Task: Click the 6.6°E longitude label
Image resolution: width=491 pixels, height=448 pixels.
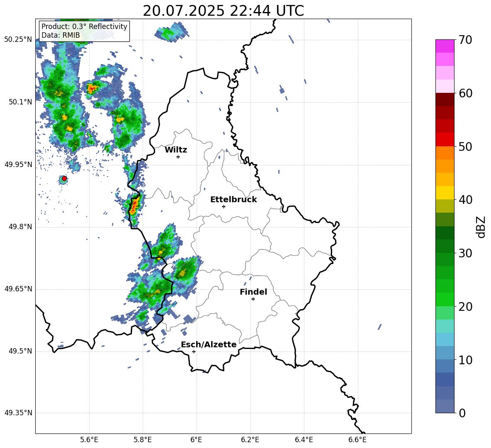Action: point(357,440)
